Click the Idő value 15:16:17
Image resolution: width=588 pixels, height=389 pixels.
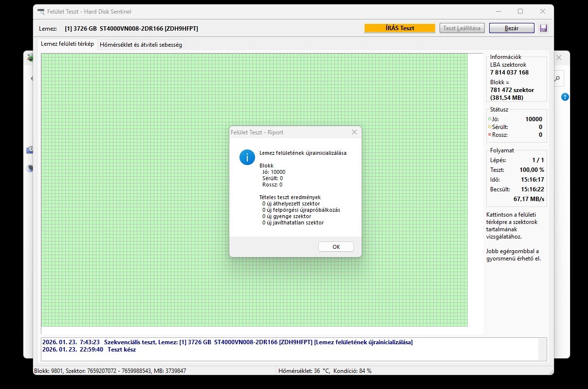533,180
